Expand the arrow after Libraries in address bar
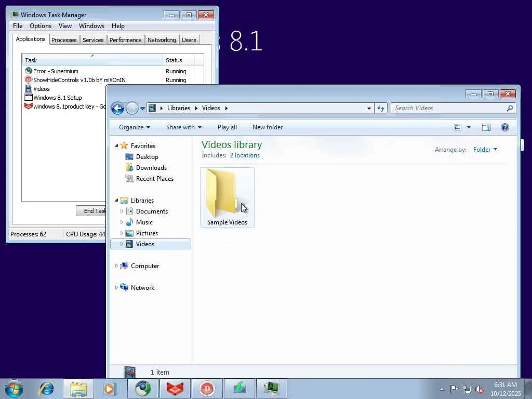The height and width of the screenshot is (399, 532). (196, 108)
